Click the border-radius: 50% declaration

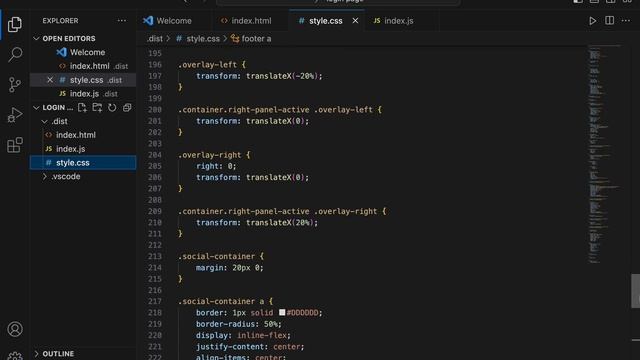click(x=239, y=324)
